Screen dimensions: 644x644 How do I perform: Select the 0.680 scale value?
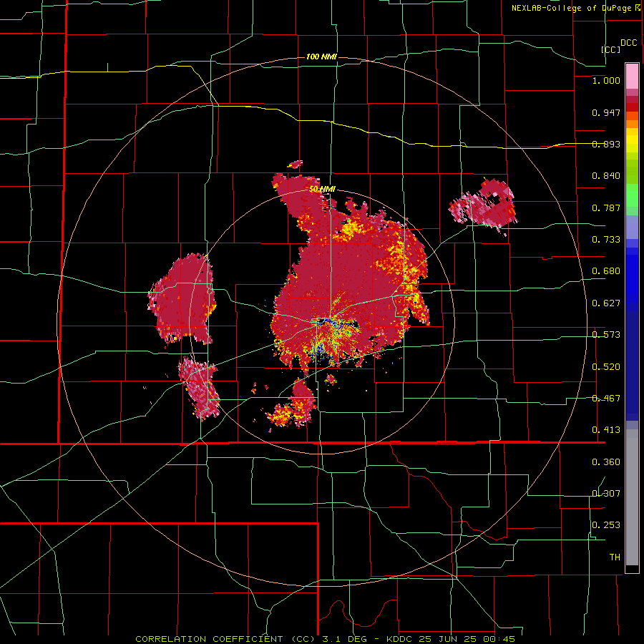pyautogui.click(x=606, y=271)
